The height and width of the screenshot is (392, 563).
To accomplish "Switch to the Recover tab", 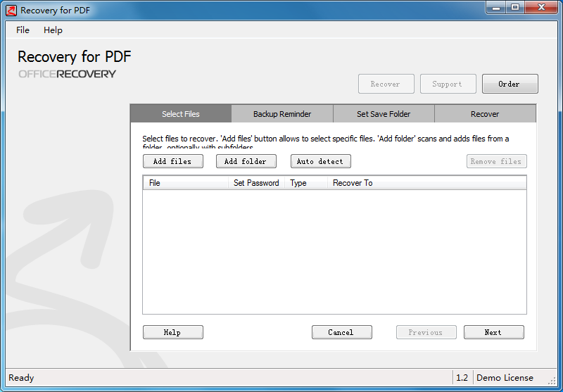I will coord(485,114).
